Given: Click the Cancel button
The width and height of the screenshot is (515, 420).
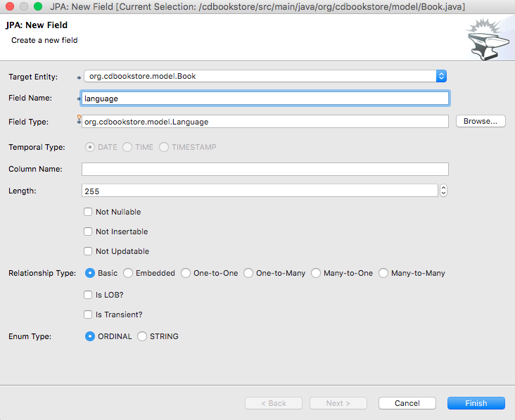Looking at the screenshot, I should [407, 403].
